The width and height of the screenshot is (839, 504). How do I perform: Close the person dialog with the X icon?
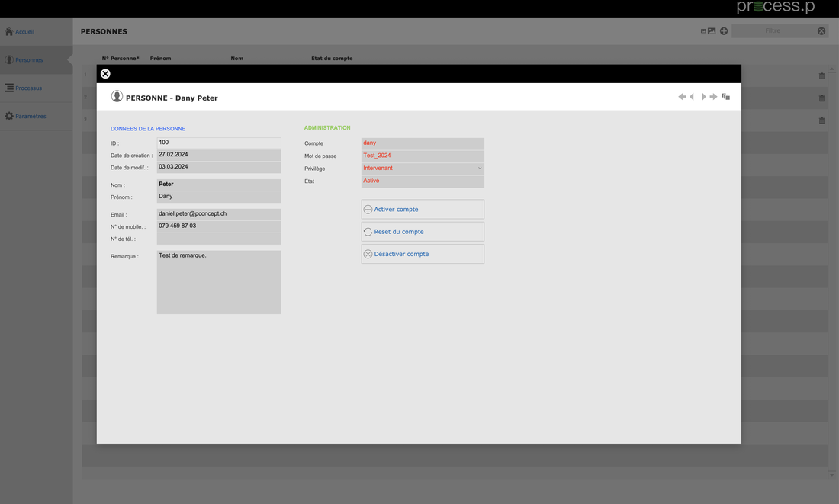[x=105, y=74]
